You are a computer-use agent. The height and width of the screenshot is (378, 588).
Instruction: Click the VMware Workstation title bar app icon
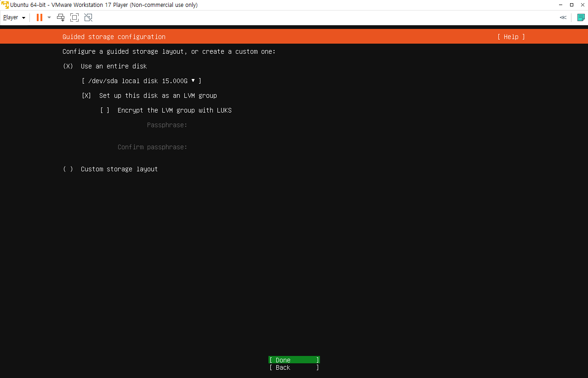coord(5,5)
